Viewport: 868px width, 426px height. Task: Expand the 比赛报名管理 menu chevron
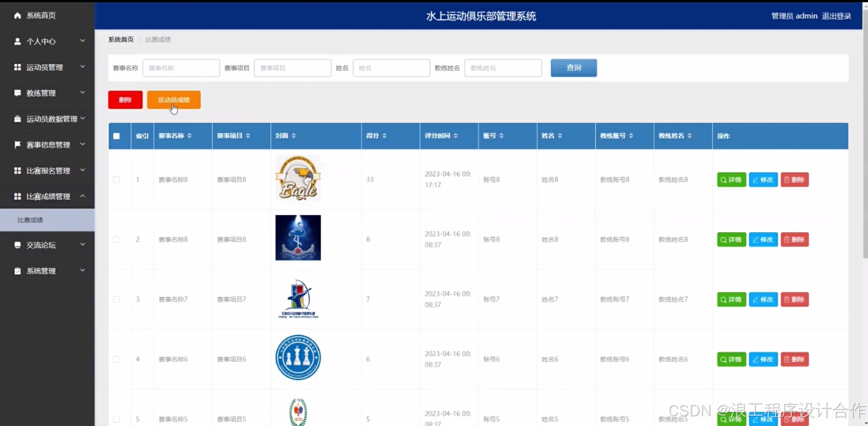pyautogui.click(x=83, y=170)
